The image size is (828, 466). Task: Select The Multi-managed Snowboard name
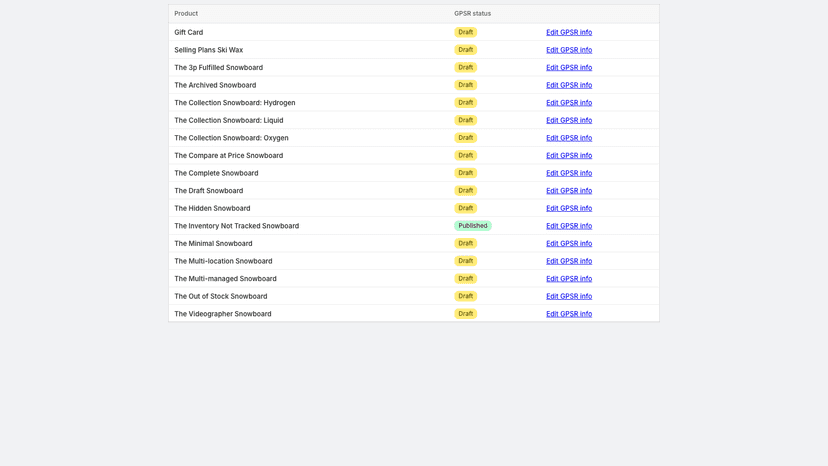coord(225,279)
